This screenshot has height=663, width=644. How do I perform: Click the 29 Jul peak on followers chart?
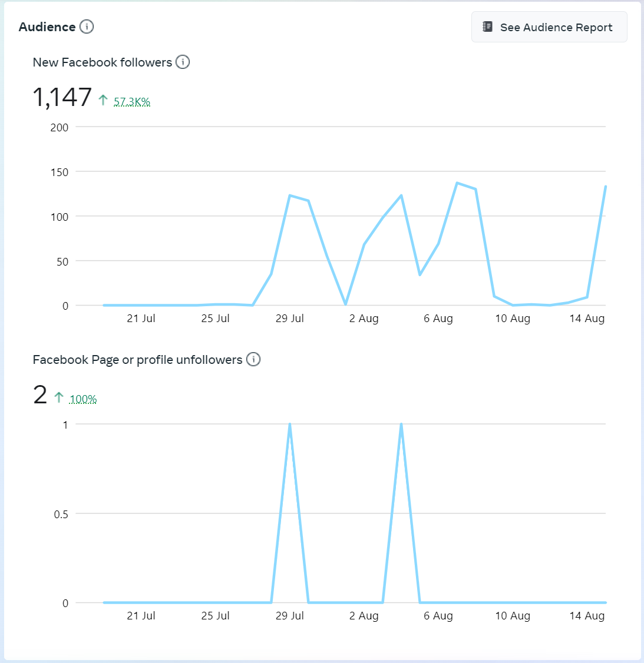pos(290,195)
